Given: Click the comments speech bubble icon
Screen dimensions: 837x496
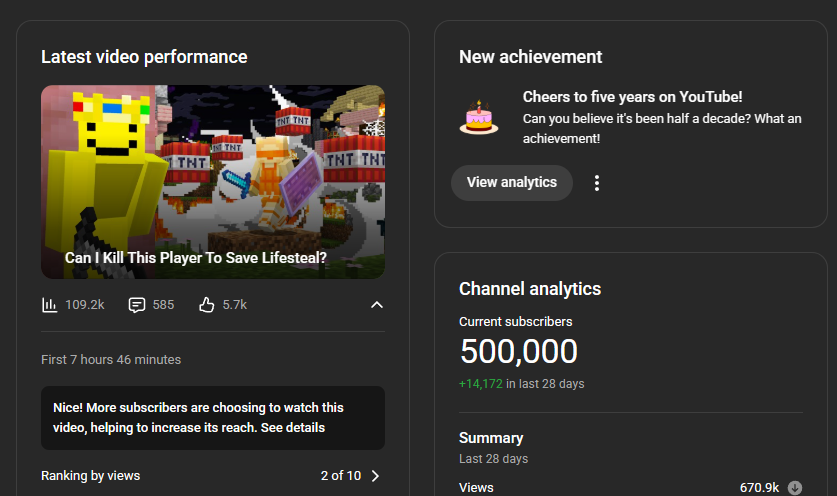Looking at the screenshot, I should click(137, 305).
